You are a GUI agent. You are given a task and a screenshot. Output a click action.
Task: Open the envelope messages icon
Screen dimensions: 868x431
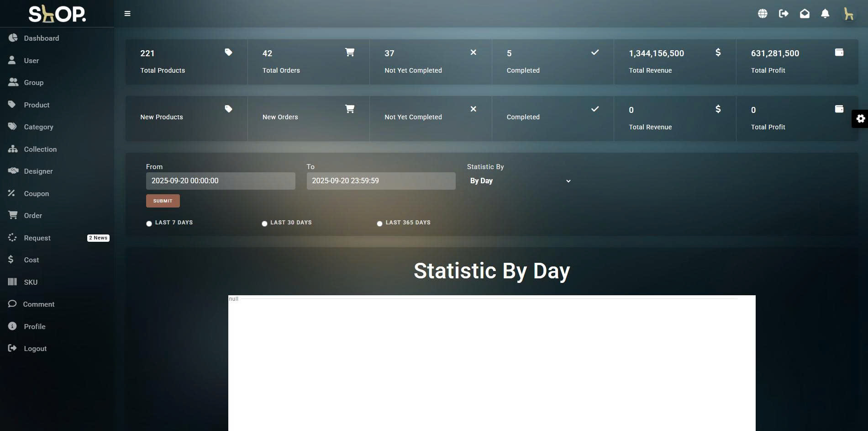805,14
